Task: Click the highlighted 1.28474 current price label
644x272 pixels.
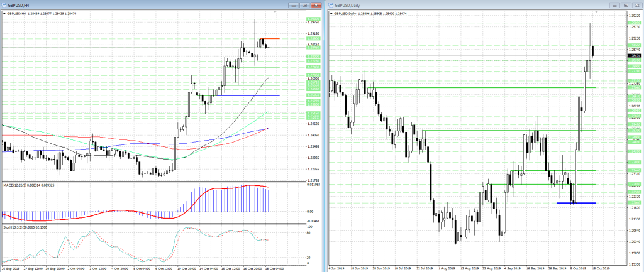Action: (635, 55)
